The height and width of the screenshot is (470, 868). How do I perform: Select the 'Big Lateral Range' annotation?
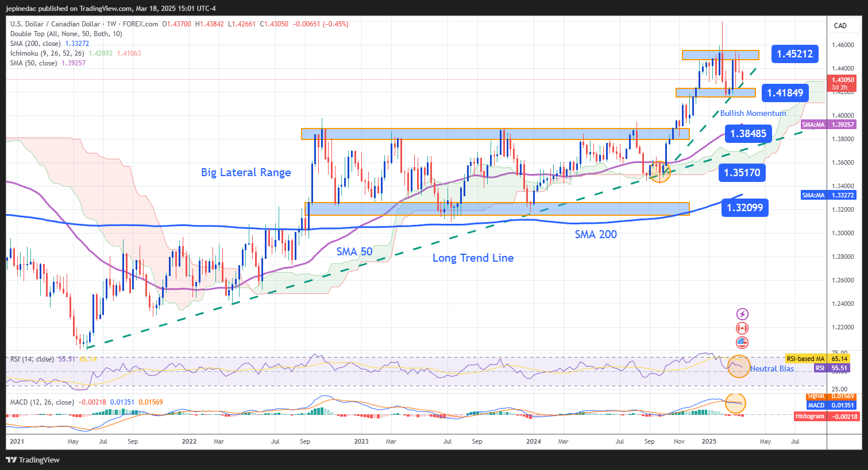246,172
